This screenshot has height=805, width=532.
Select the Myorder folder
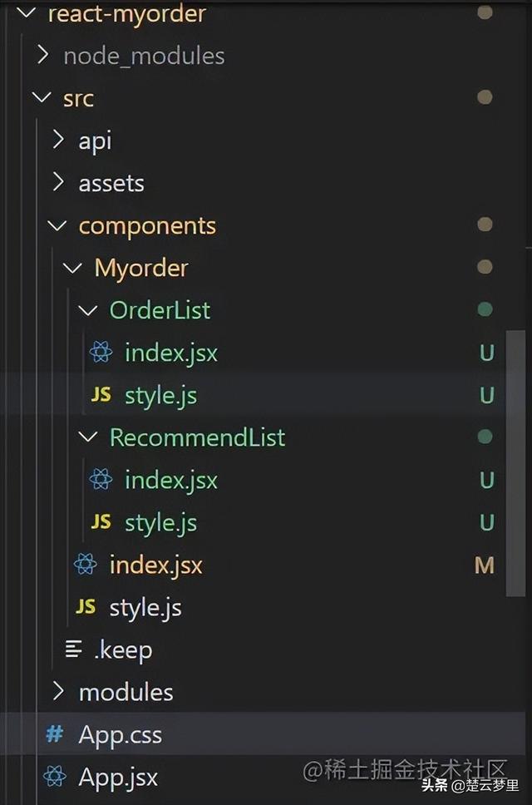tap(140, 268)
